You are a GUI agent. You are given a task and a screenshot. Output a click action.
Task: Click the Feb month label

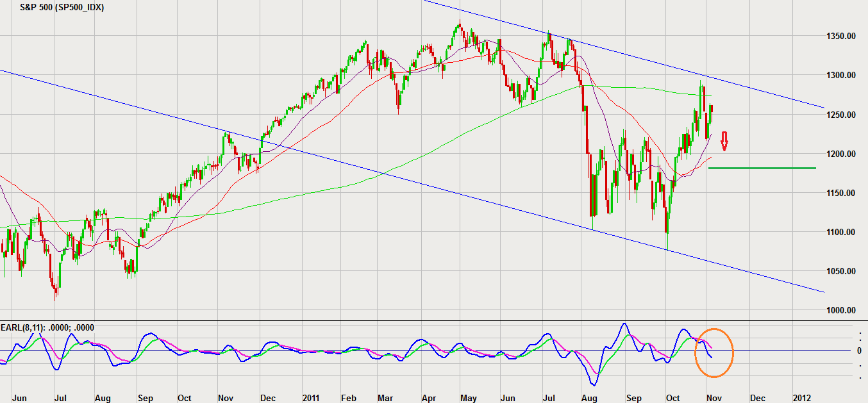coord(349,397)
